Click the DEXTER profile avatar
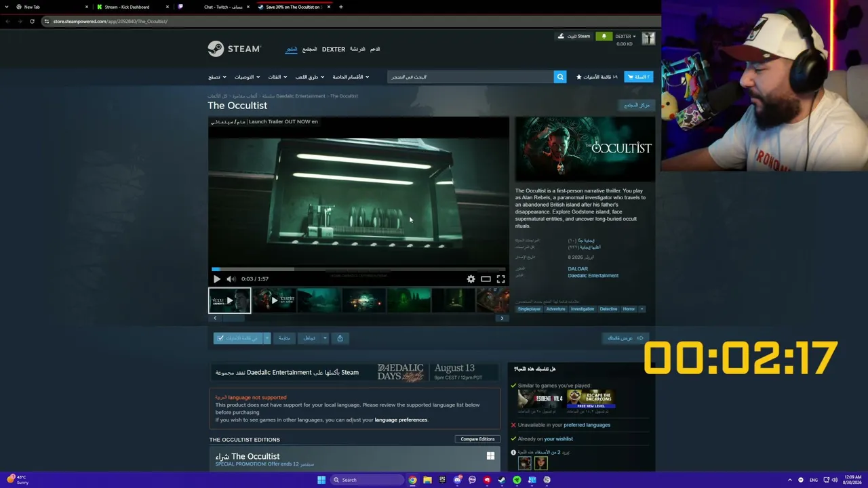 [x=648, y=39]
